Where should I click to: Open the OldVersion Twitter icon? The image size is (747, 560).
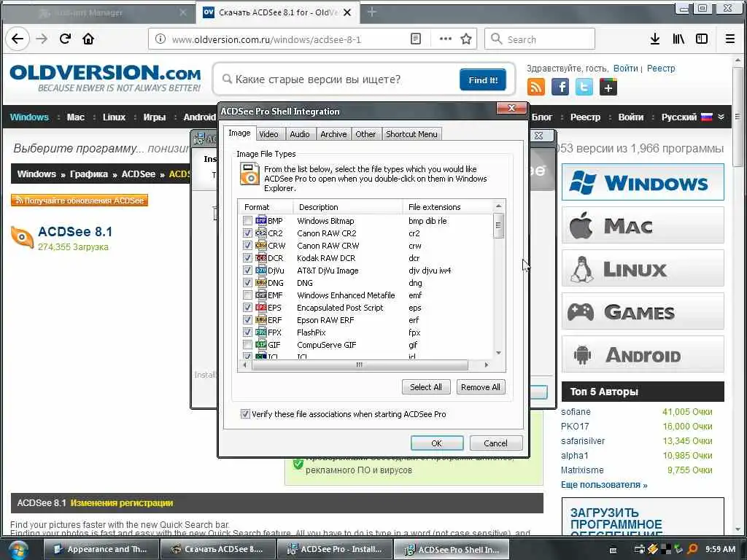click(584, 87)
